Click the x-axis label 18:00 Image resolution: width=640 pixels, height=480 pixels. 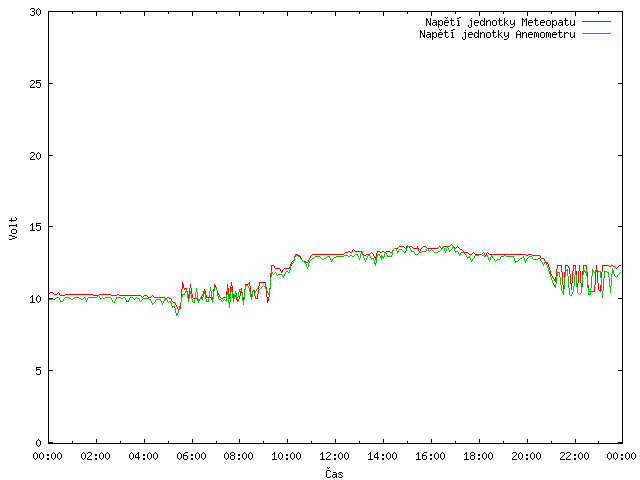coord(478,456)
